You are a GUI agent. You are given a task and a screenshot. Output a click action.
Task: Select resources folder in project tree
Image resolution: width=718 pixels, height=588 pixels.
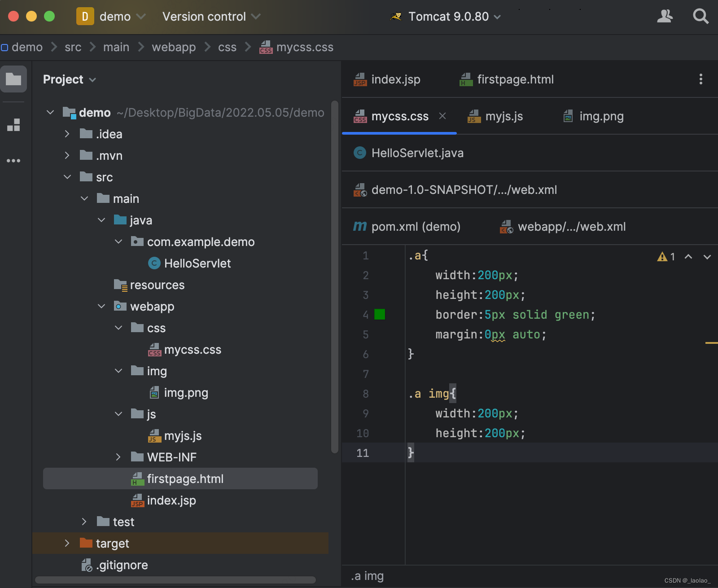[x=149, y=285]
